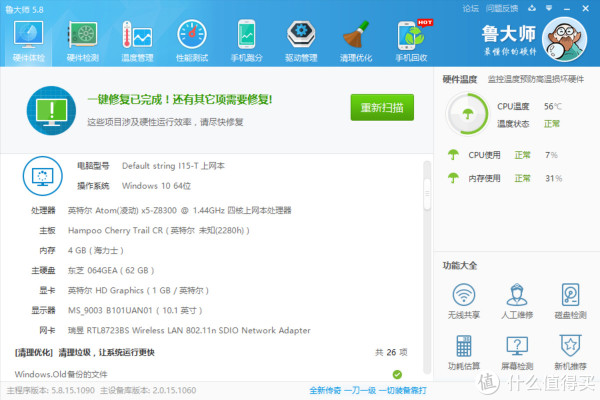600x400 pixels.
Task: Select display text MS_9003 B101UAN01
Action: [135, 310]
